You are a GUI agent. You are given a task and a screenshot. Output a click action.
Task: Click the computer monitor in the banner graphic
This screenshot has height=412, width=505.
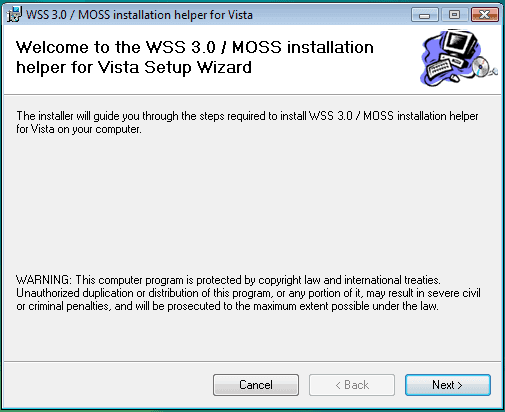coord(460,43)
